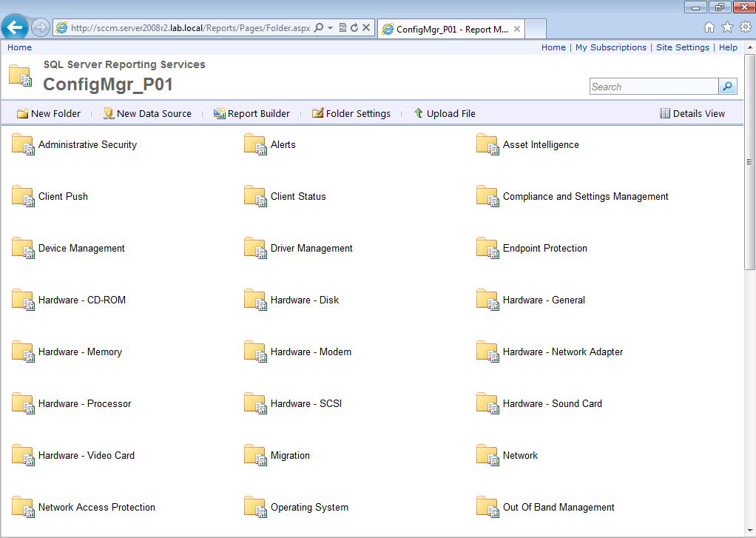The image size is (756, 538).
Task: Click New Data Source in the toolbar
Action: tap(147, 113)
